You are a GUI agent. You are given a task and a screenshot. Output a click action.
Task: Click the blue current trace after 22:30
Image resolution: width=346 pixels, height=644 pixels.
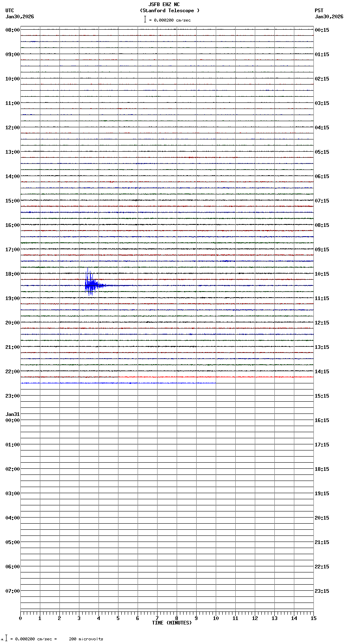click(118, 383)
